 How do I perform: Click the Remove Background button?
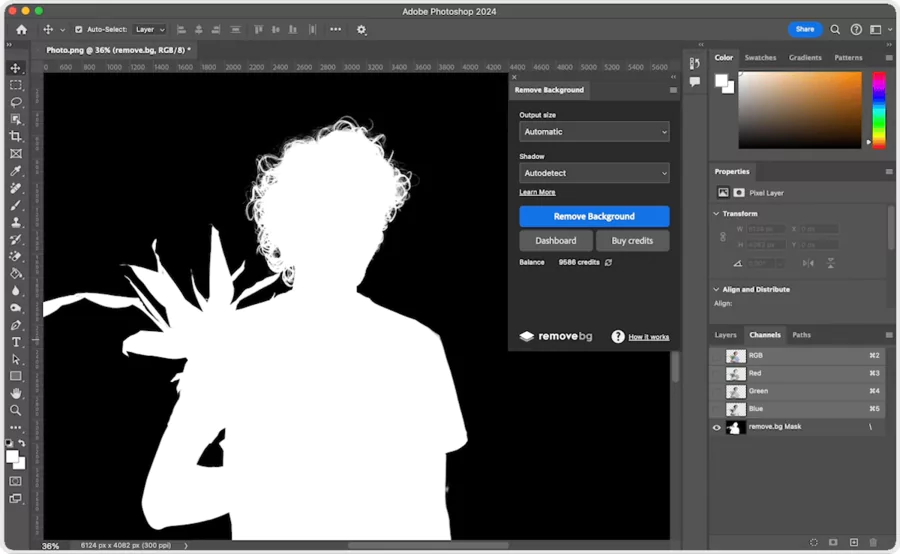[x=594, y=216]
